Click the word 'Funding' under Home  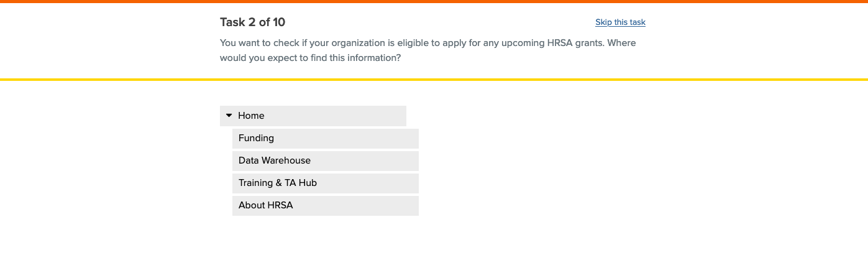click(x=256, y=138)
